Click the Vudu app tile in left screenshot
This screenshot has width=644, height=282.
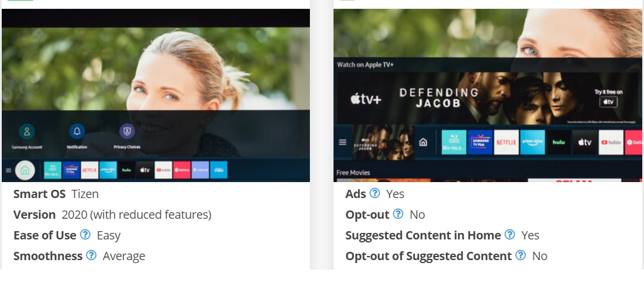point(219,170)
